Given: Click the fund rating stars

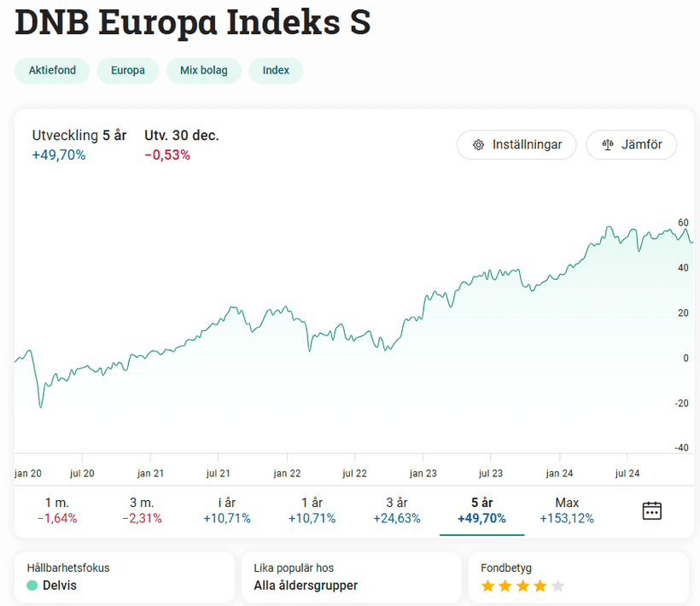Looking at the screenshot, I should click(x=522, y=586).
